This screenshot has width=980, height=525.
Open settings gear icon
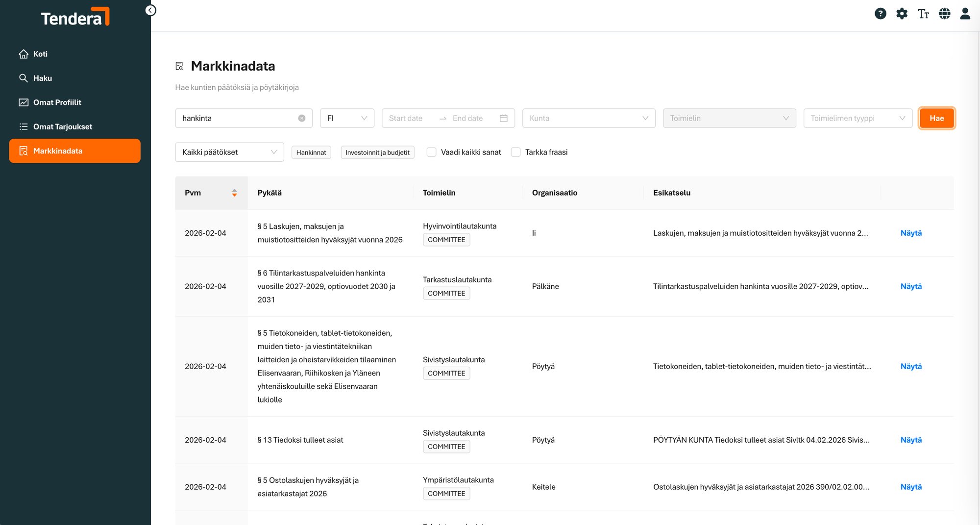pos(902,14)
